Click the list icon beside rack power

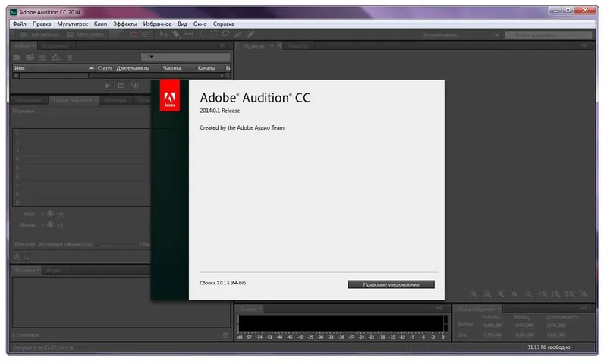(27, 257)
